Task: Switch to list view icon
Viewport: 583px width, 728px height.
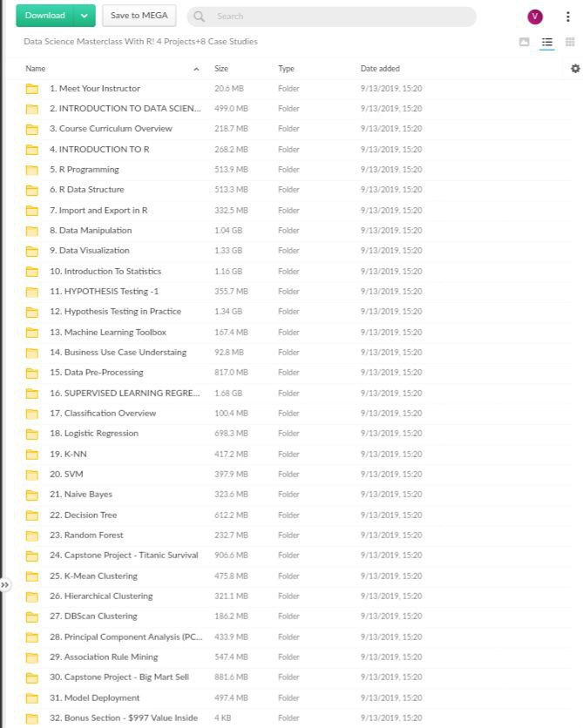Action: 546,43
